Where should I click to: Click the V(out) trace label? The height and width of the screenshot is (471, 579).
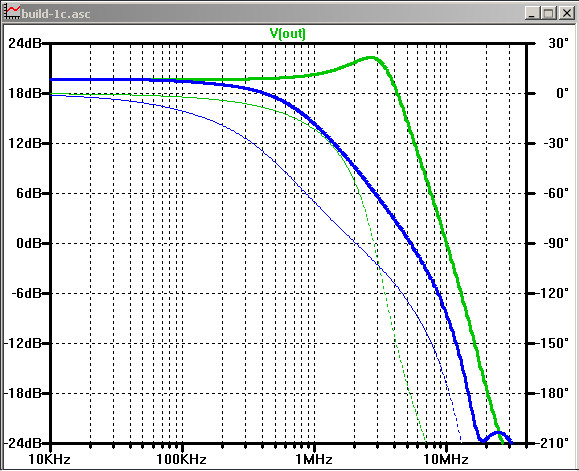(288, 34)
